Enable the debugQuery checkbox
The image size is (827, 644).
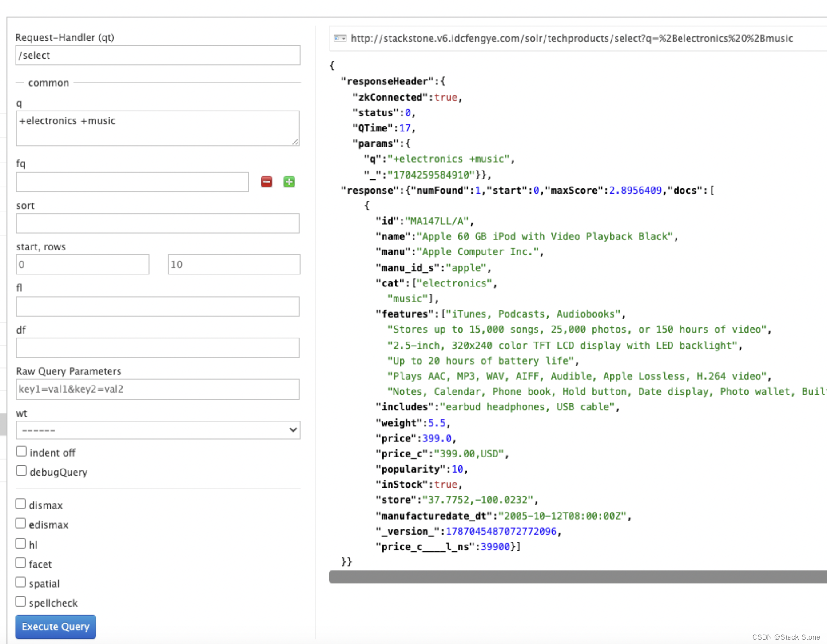21,471
